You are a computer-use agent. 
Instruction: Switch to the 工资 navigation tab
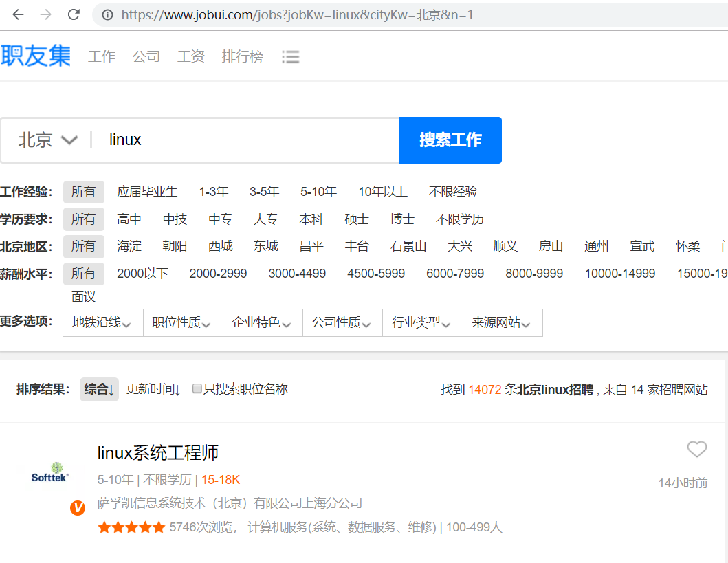click(x=190, y=56)
